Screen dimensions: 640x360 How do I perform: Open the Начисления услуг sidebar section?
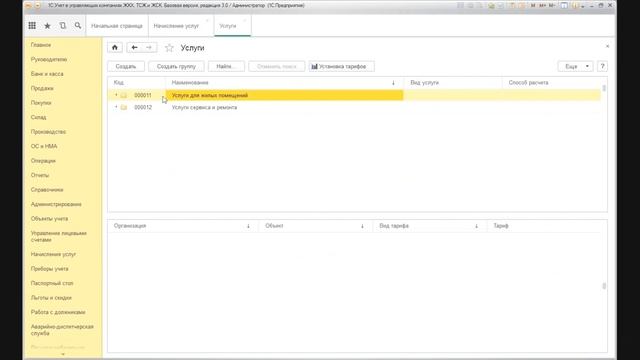pos(53,254)
